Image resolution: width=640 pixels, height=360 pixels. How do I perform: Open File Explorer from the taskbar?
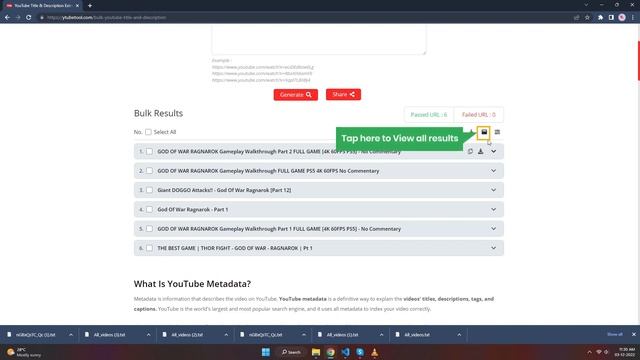coord(316,352)
